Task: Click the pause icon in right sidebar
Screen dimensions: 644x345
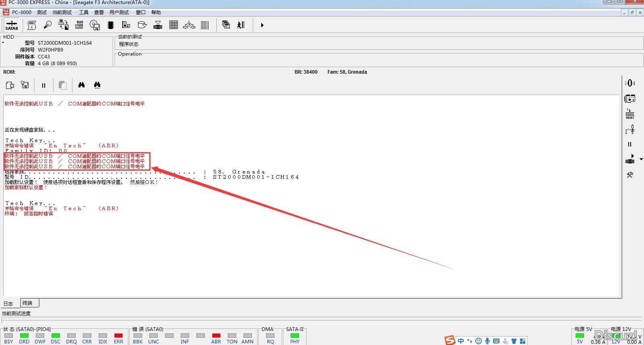Action: [x=630, y=144]
